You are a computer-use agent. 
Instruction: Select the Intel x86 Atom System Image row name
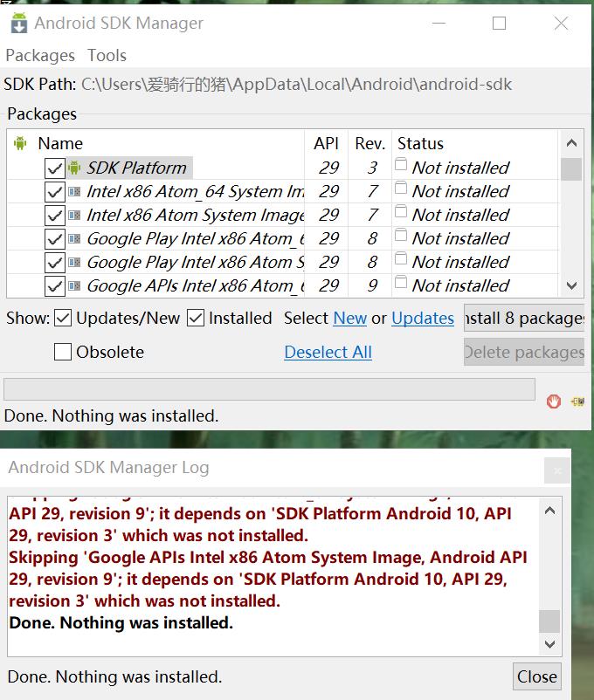point(195,216)
